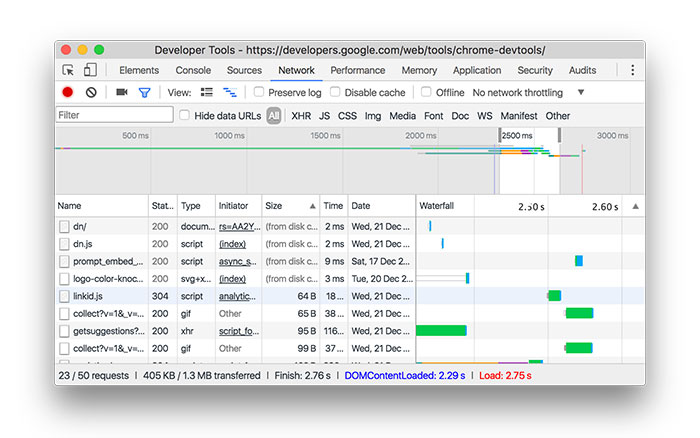Open the Console tab
Screen dimensions: 700x438
pos(193,70)
